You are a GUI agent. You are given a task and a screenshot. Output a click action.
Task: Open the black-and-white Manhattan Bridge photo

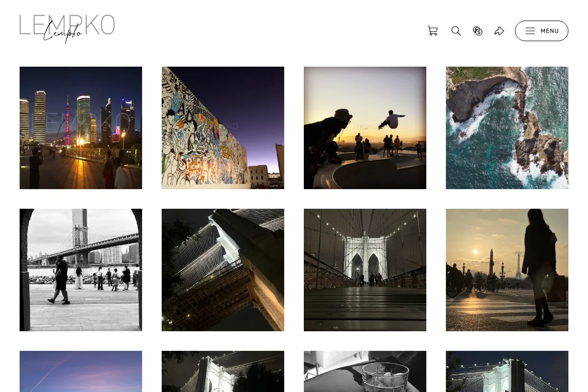pyautogui.click(x=81, y=270)
